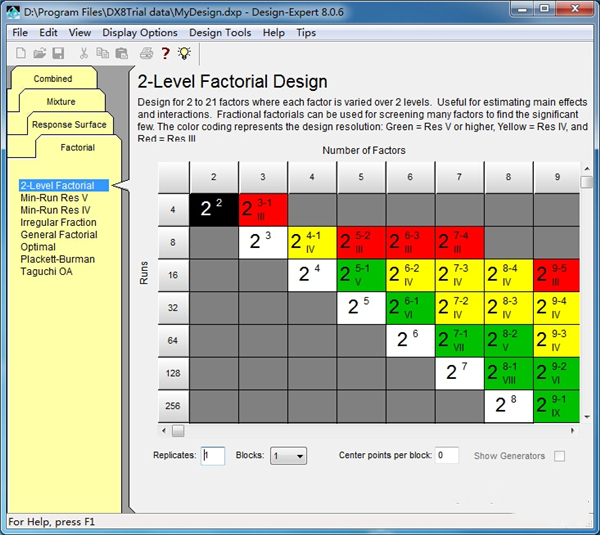This screenshot has width=600, height=535.
Task: Click the New file toolbar icon
Action: point(20,53)
